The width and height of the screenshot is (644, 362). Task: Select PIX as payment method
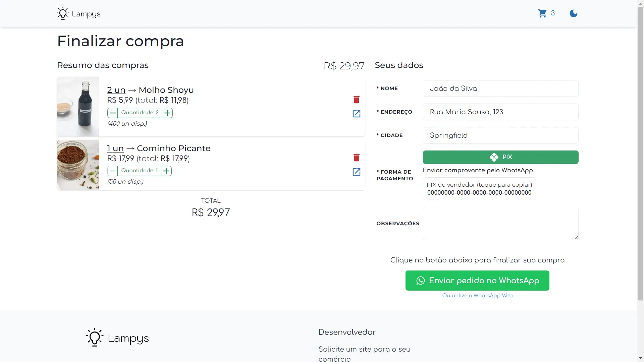click(500, 157)
